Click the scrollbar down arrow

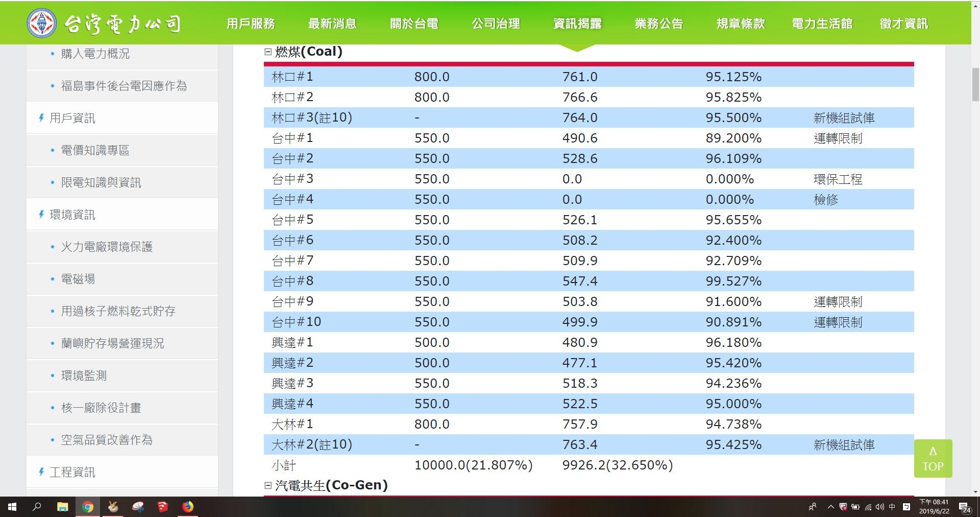(x=975, y=492)
